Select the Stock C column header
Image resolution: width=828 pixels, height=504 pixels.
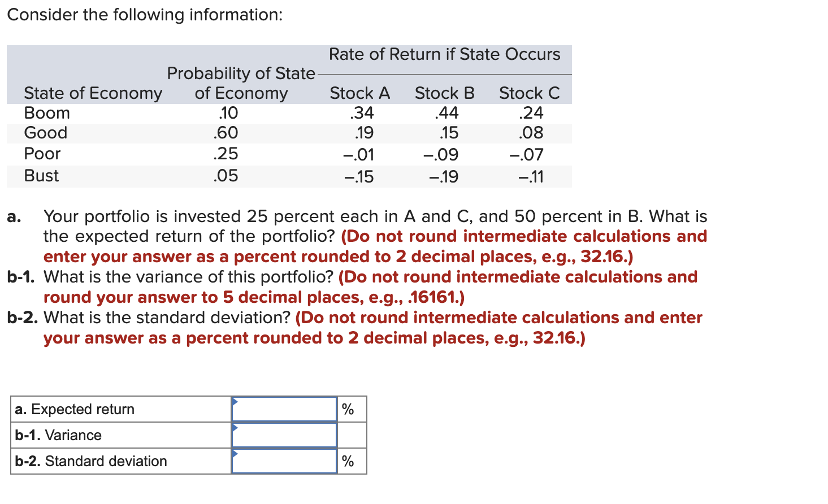pyautogui.click(x=529, y=93)
